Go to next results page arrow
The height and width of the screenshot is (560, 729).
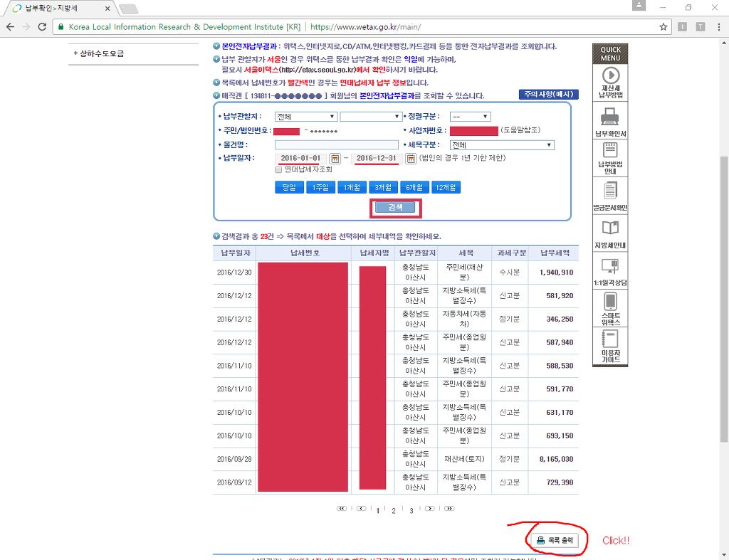429,509
